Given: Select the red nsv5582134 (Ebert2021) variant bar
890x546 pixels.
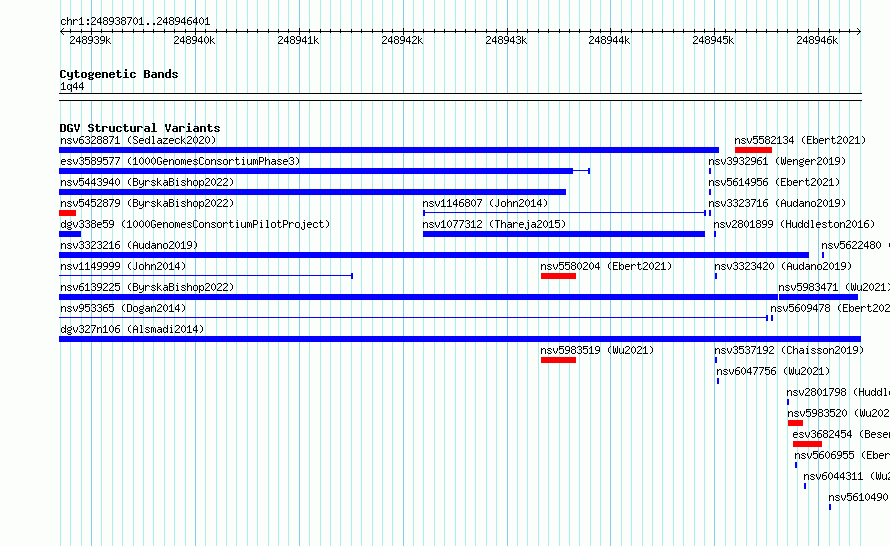Looking at the screenshot, I should pos(753,150).
